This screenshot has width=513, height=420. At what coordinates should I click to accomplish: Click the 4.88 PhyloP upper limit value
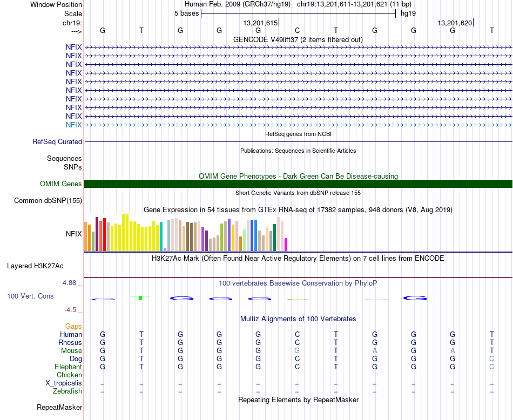[69, 283]
